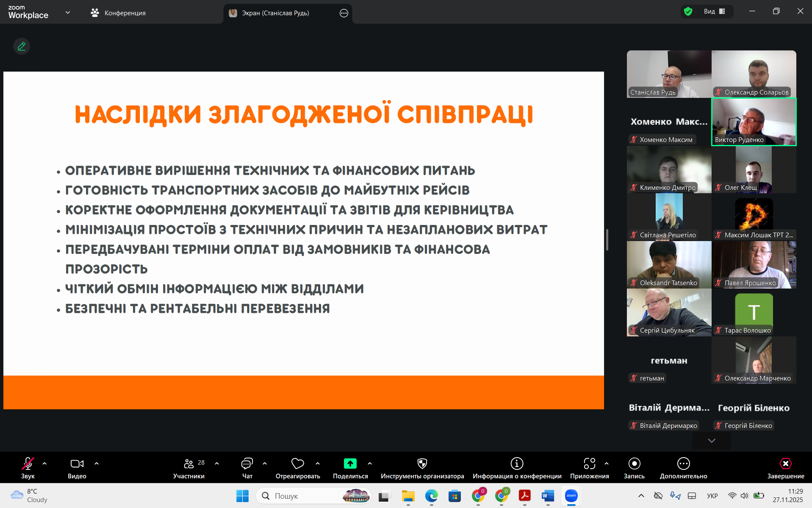Open the Chat panel icon

[x=247, y=464]
